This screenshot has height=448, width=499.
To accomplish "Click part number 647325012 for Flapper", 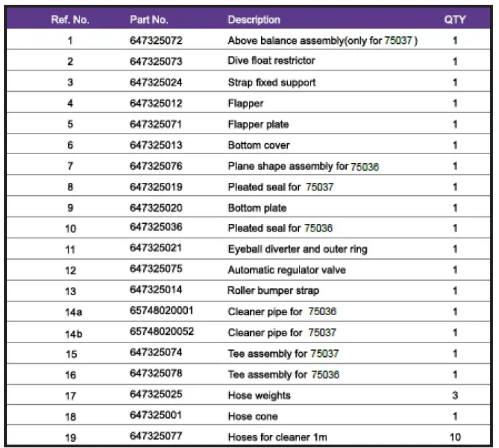I will point(156,103).
